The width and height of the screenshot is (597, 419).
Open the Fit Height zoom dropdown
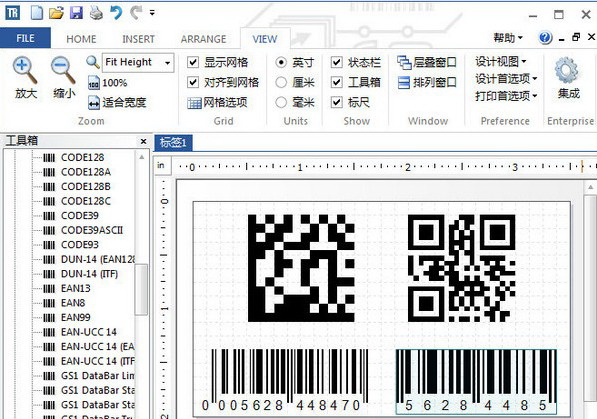tap(168, 62)
